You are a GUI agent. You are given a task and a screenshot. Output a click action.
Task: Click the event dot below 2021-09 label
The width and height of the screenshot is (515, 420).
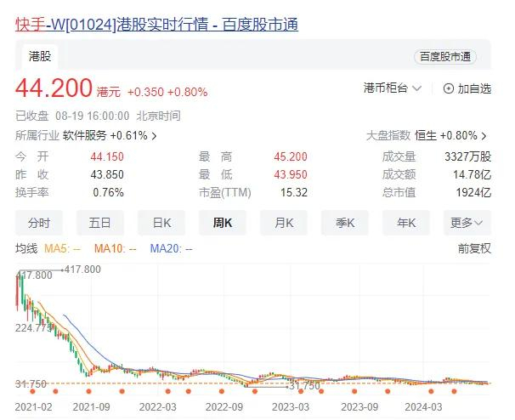(88, 391)
